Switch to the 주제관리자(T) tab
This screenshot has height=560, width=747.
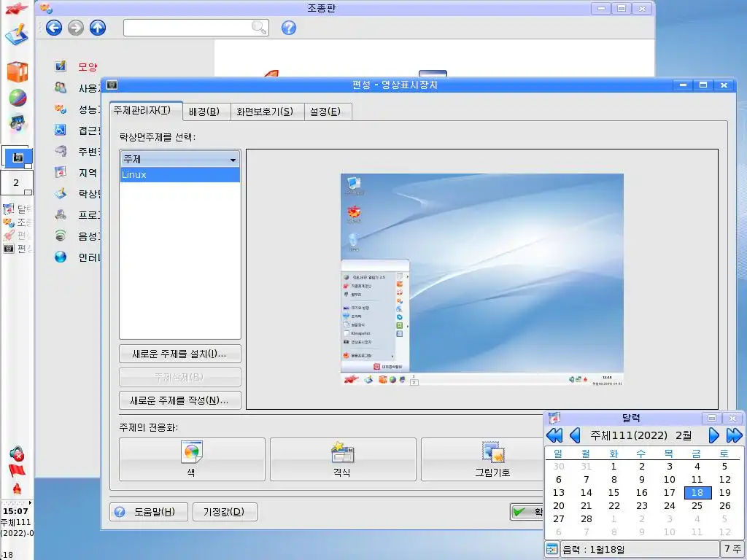point(146,111)
